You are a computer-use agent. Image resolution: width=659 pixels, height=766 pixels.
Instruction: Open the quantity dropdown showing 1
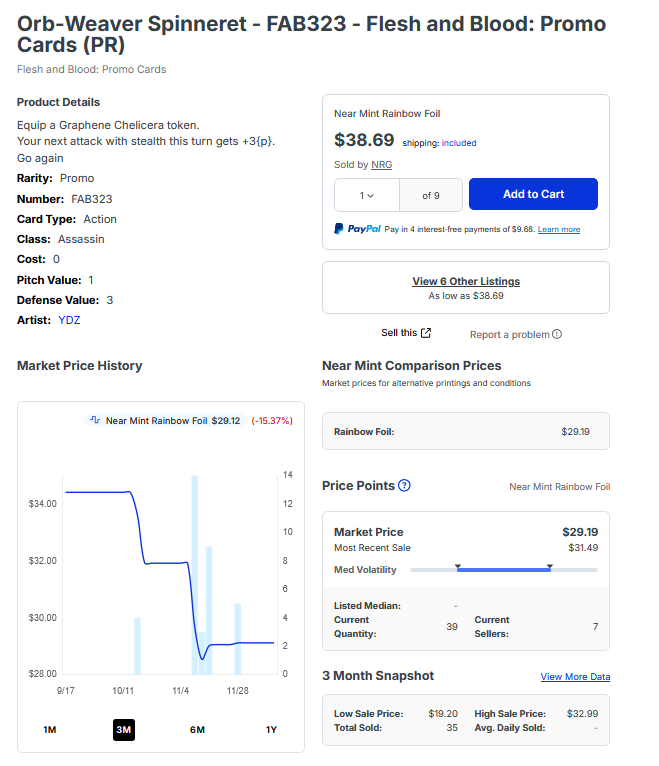coord(367,195)
